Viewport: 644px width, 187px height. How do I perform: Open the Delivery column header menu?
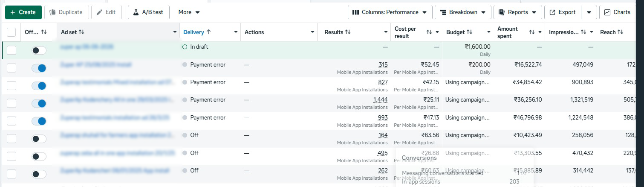tap(236, 32)
